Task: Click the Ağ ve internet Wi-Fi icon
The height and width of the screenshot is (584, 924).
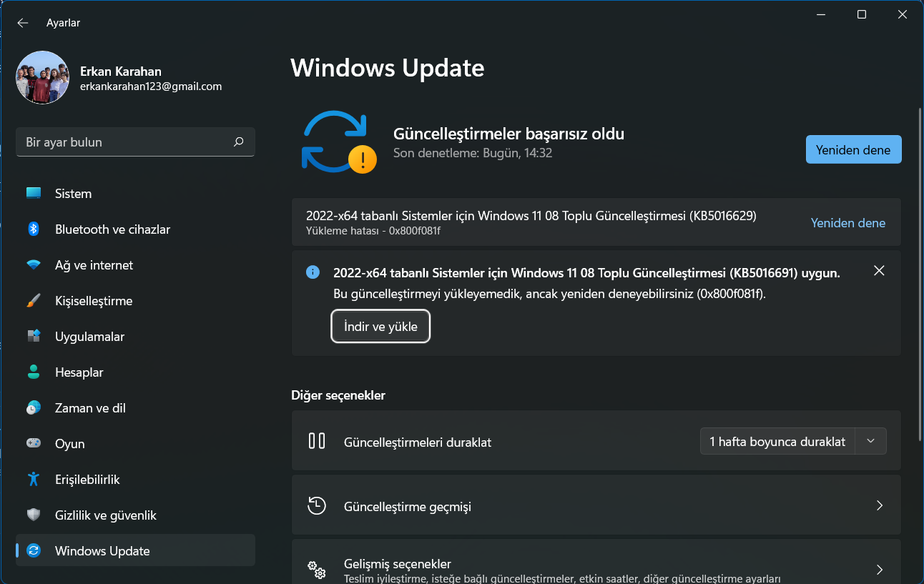Action: pos(34,265)
